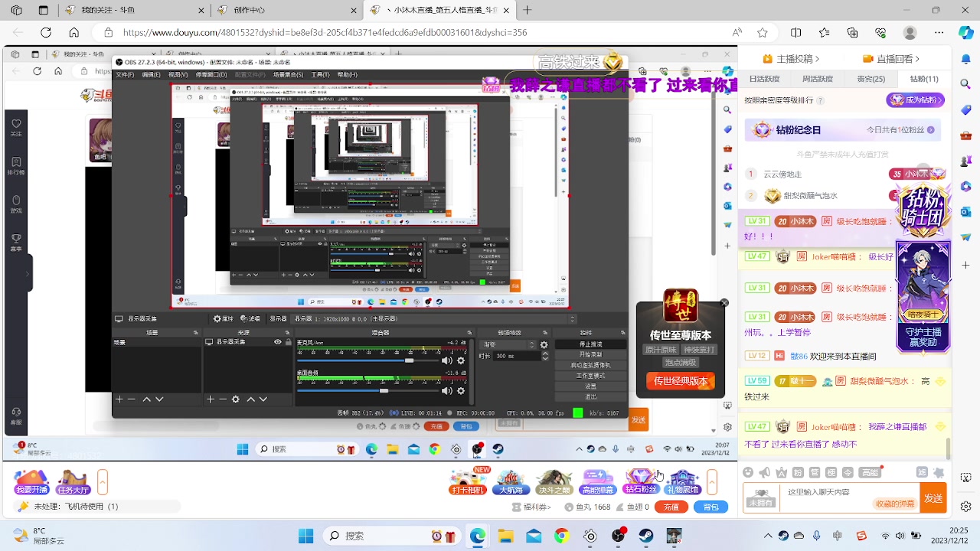Click the 高能弹幕 gift icon
The height and width of the screenshot is (551, 980).
pos(597,482)
